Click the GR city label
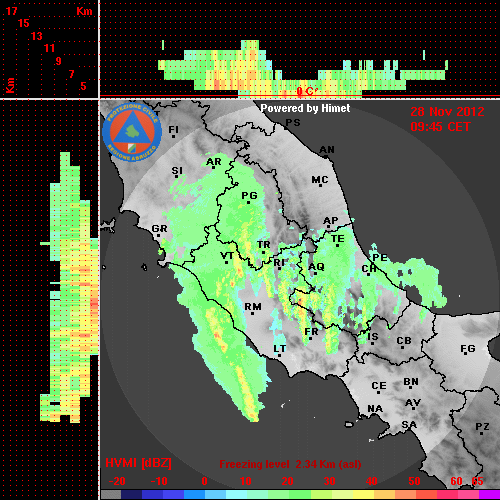The image size is (500, 500). [x=159, y=229]
